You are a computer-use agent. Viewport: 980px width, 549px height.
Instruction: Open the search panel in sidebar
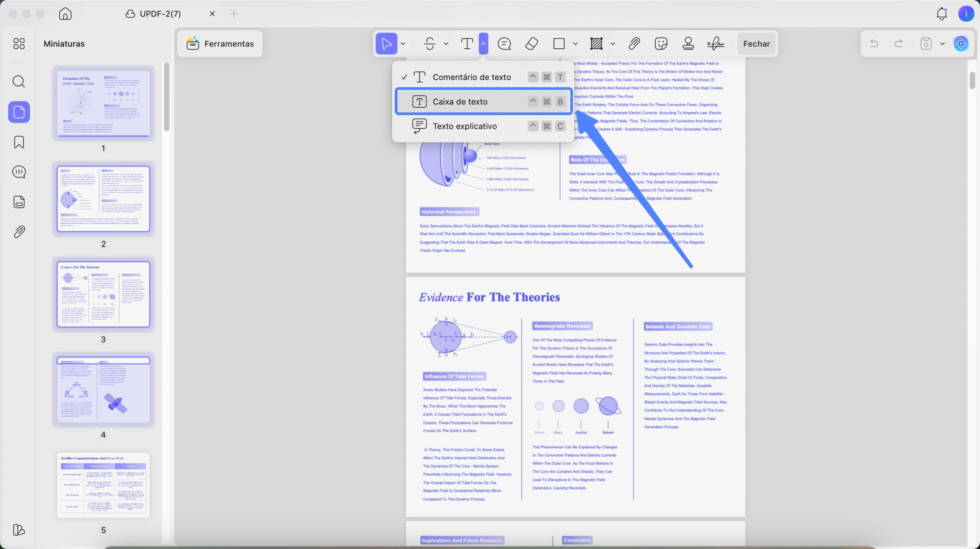19,82
